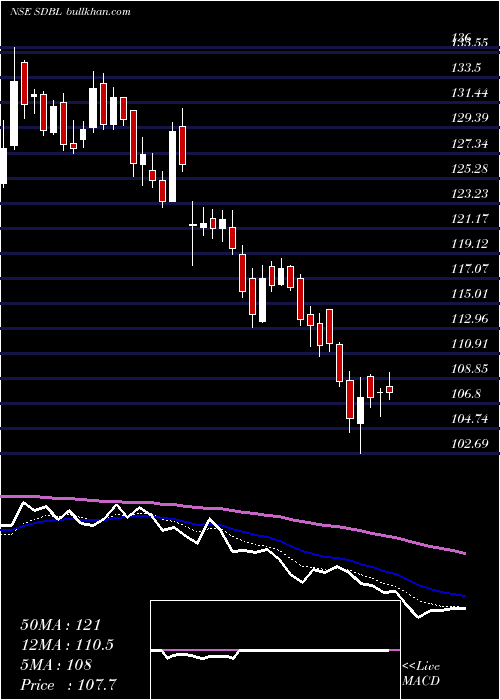
Task: Select the 117.07 price level label
Action: click(x=469, y=269)
